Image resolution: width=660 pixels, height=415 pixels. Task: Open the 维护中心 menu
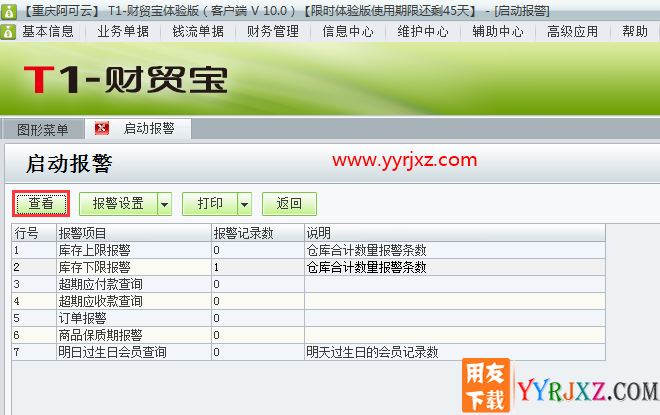pos(423,32)
